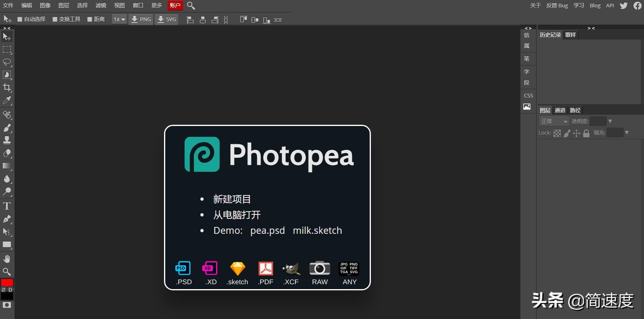Viewport: 644px width, 319px height.
Task: Select the Move tool in left toolbar
Action: pyautogui.click(x=7, y=37)
